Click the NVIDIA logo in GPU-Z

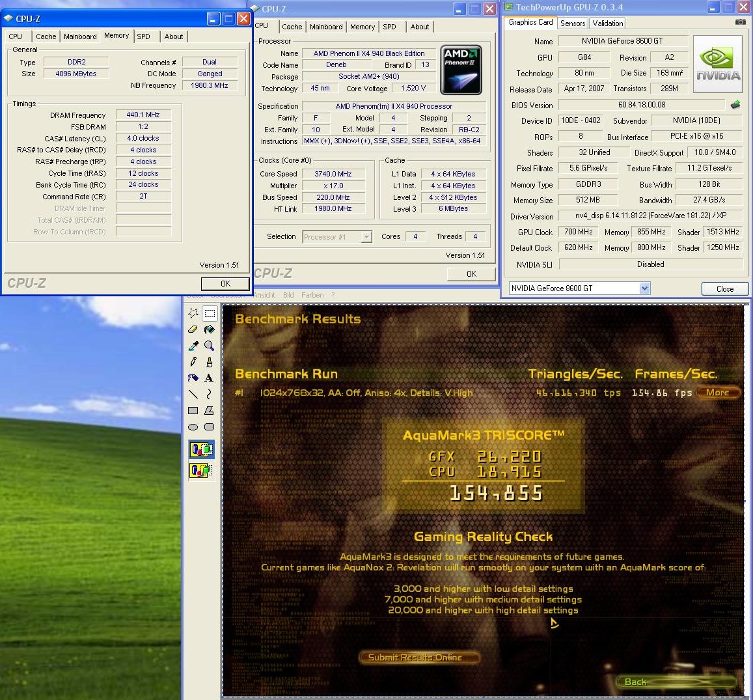[719, 64]
